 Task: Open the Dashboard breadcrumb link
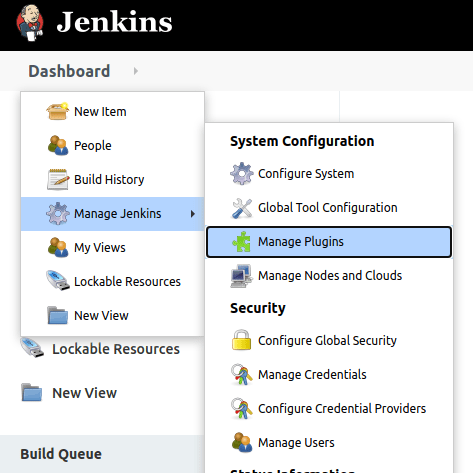pos(69,71)
